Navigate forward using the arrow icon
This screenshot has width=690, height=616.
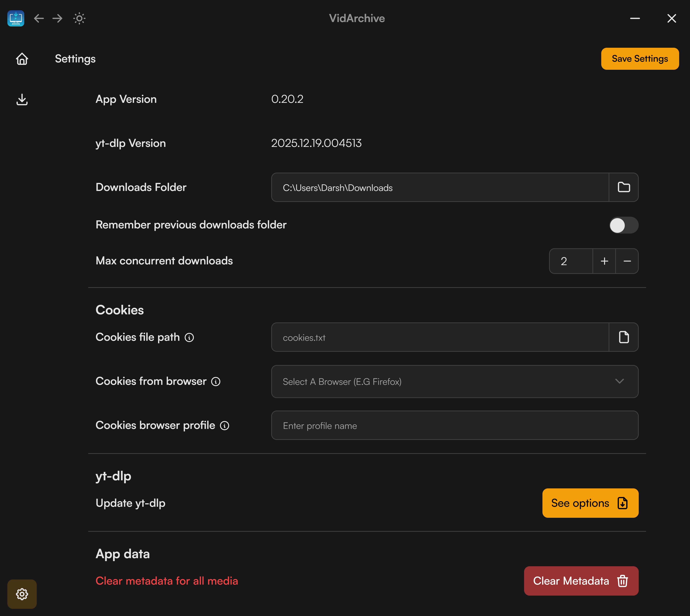57,19
